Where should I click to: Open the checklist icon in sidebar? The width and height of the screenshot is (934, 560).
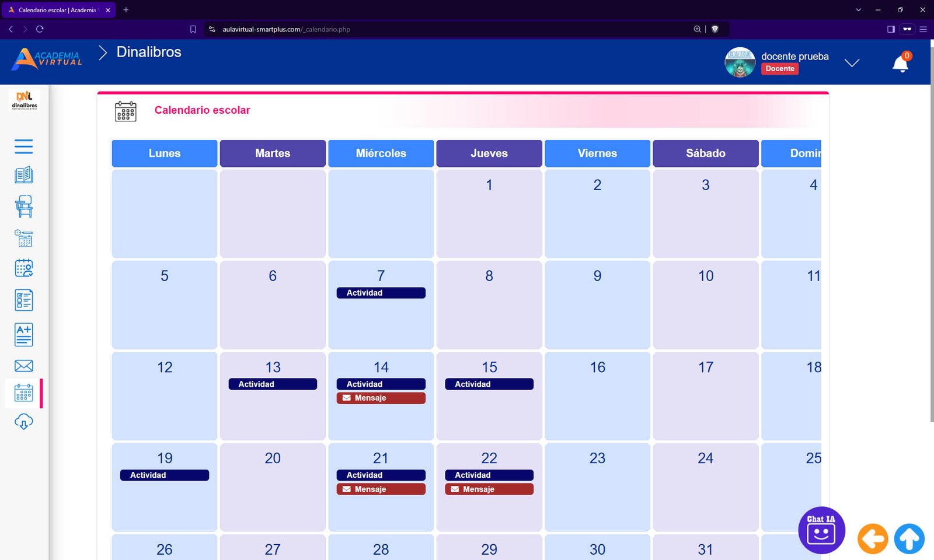click(x=23, y=300)
